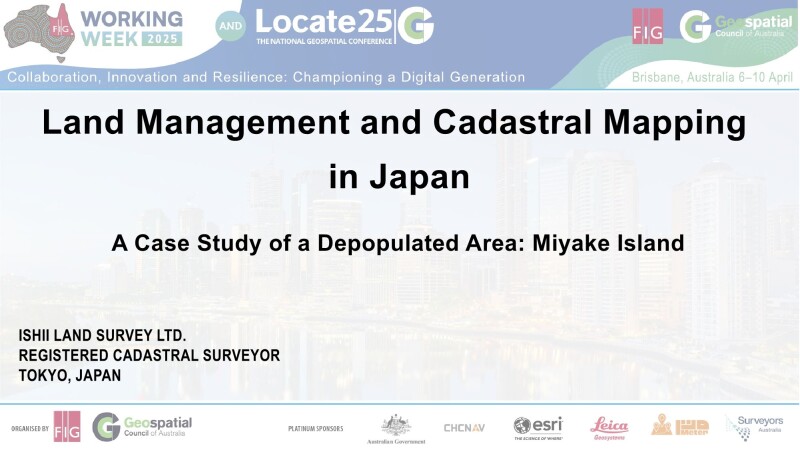This screenshot has height=450, width=800.
Task: Click the Brisbane, Australia 6–10 April text
Action: [710, 77]
